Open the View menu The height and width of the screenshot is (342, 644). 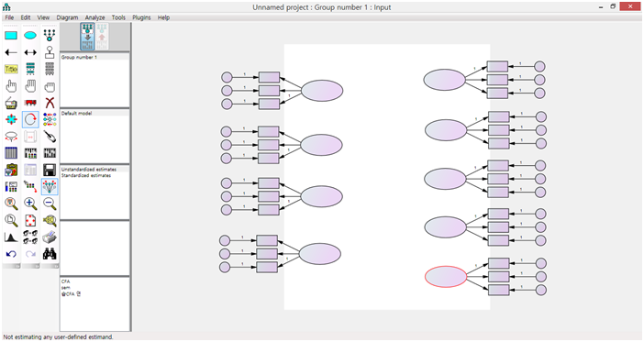43,17
